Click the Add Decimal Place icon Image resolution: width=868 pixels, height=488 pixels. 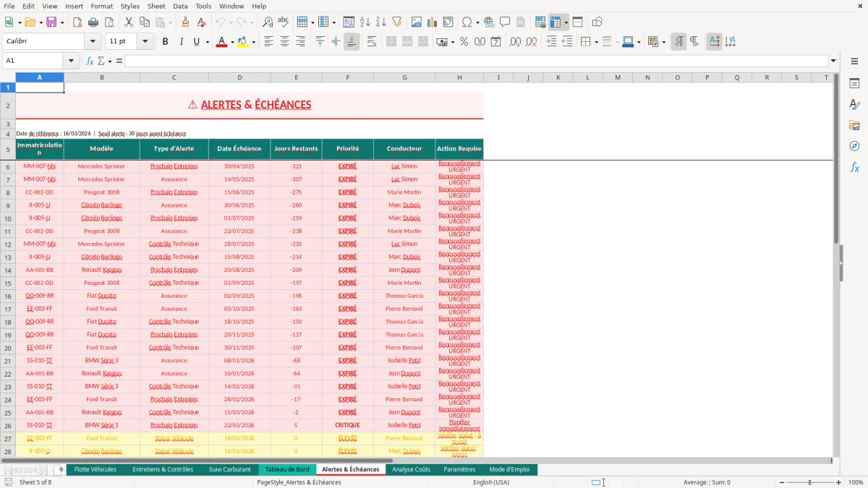(x=515, y=42)
